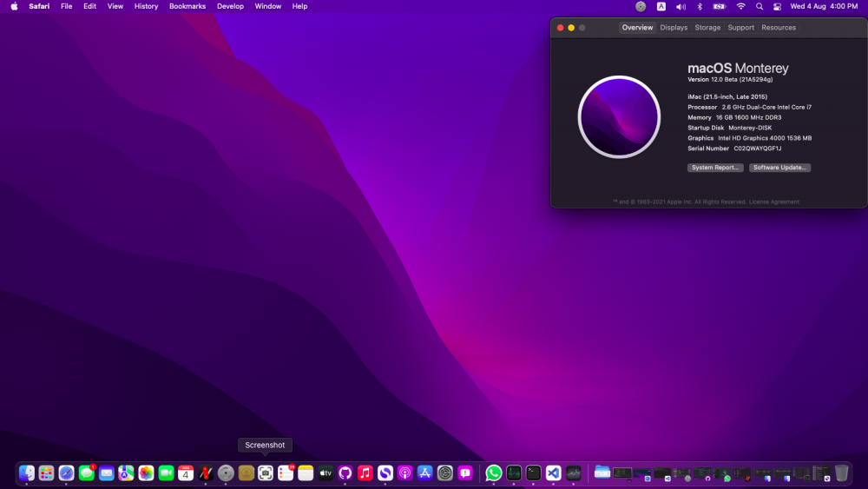The width and height of the screenshot is (868, 489).
Task: Open Notes app in the Dock
Action: 306,473
